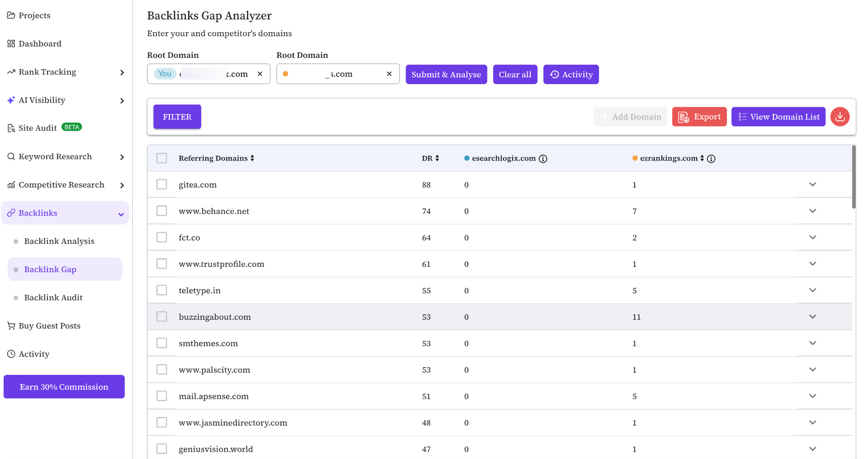Click the blue dot beside esearchlogix.com header
The image size is (868, 459).
[467, 158]
